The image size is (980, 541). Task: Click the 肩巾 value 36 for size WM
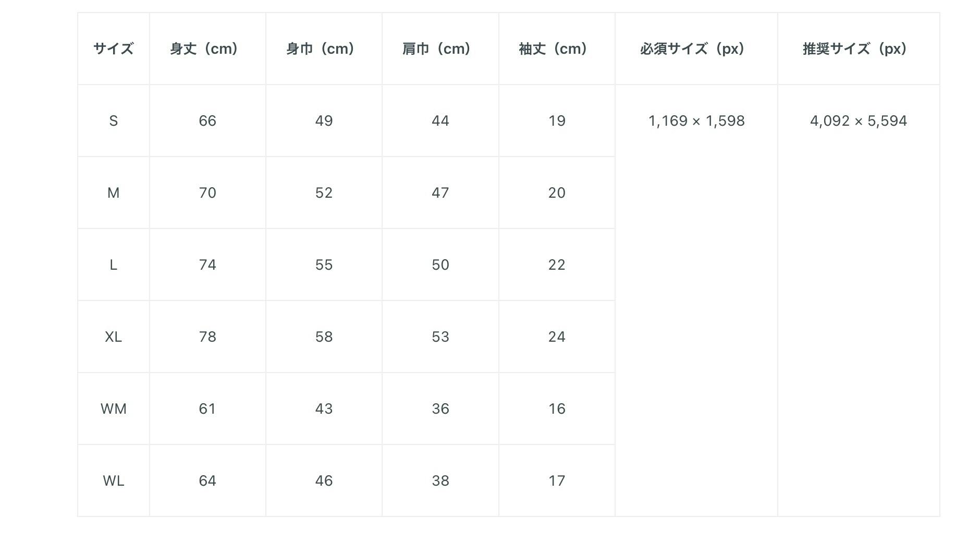[x=440, y=409]
